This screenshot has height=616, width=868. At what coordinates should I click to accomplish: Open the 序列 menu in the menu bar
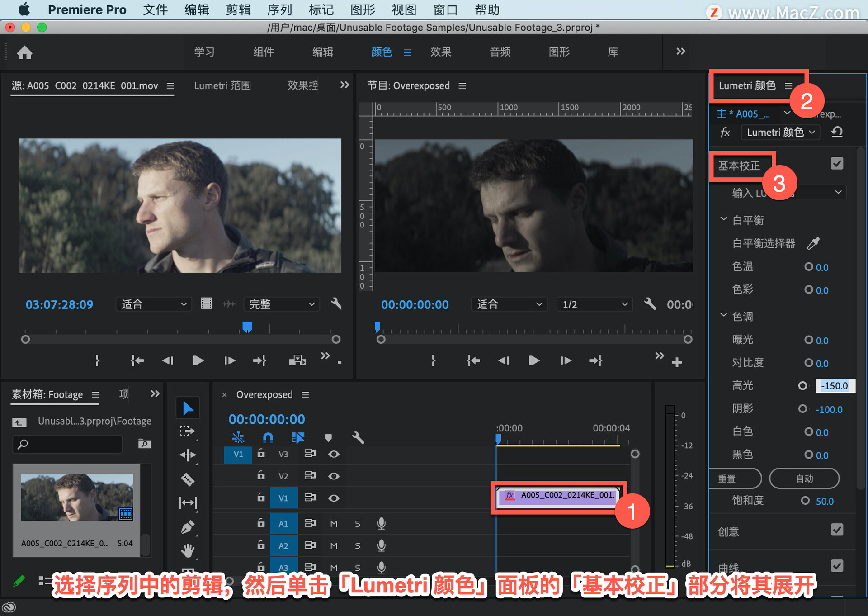coord(279,9)
